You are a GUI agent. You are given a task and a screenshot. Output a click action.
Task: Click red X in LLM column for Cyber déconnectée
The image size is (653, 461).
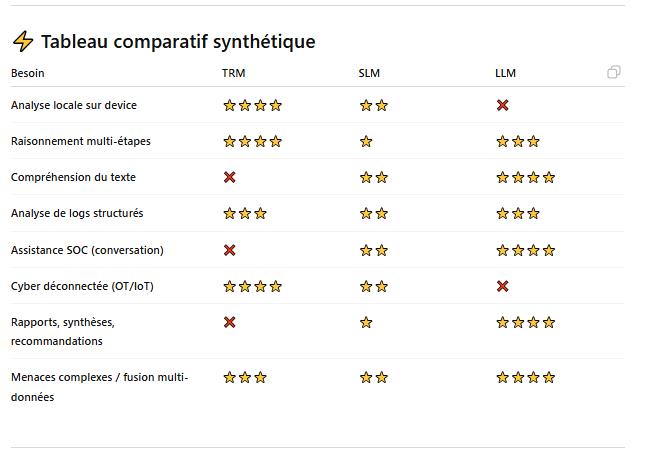pos(503,286)
